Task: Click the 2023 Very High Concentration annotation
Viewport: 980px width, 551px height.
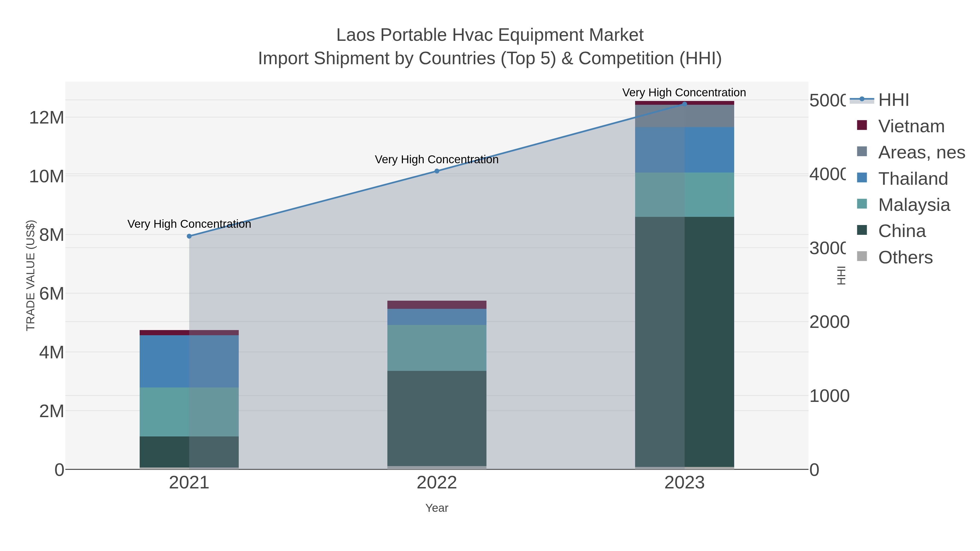Action: click(x=684, y=93)
